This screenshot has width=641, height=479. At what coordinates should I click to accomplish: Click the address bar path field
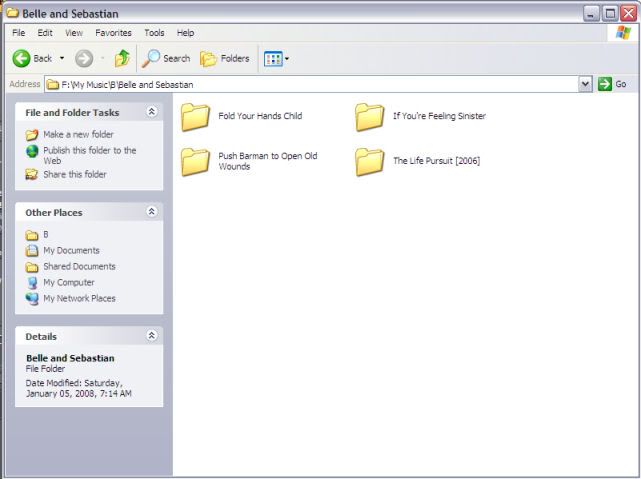point(312,85)
